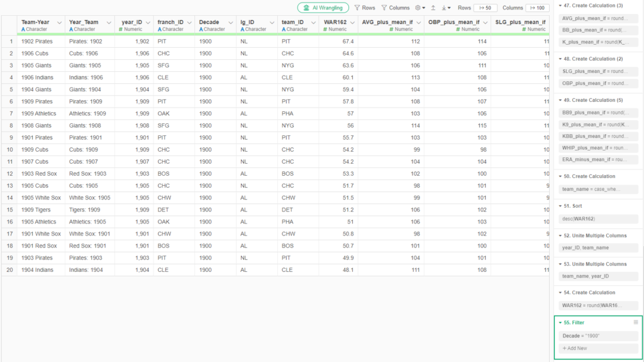Click the upload arrow icon in toolbar
This screenshot has width=644, height=362.
(433, 8)
